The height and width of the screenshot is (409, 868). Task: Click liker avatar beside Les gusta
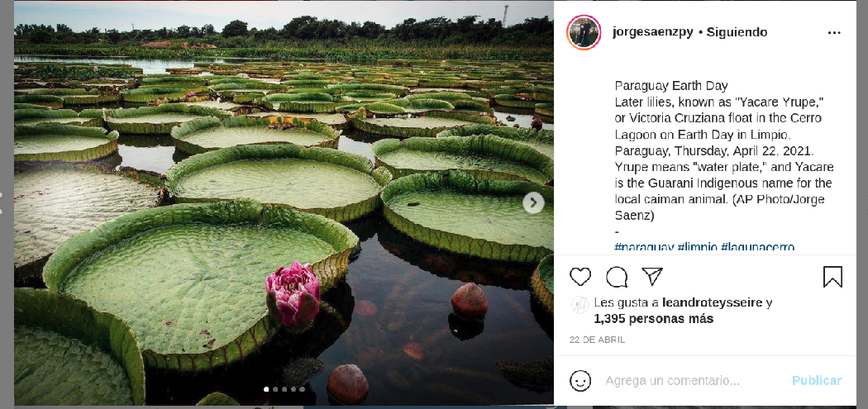[579, 305]
